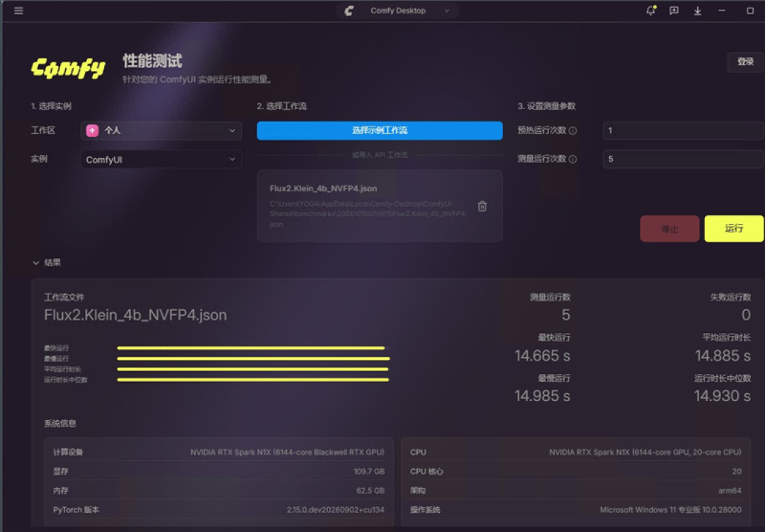The width and height of the screenshot is (765, 532).
Task: Click the 14.885 s average value
Action: [722, 356]
